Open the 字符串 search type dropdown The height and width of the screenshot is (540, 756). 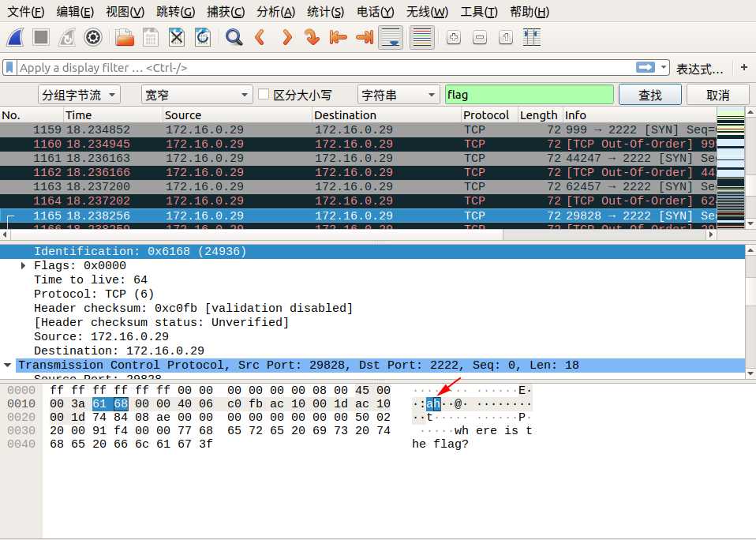399,95
